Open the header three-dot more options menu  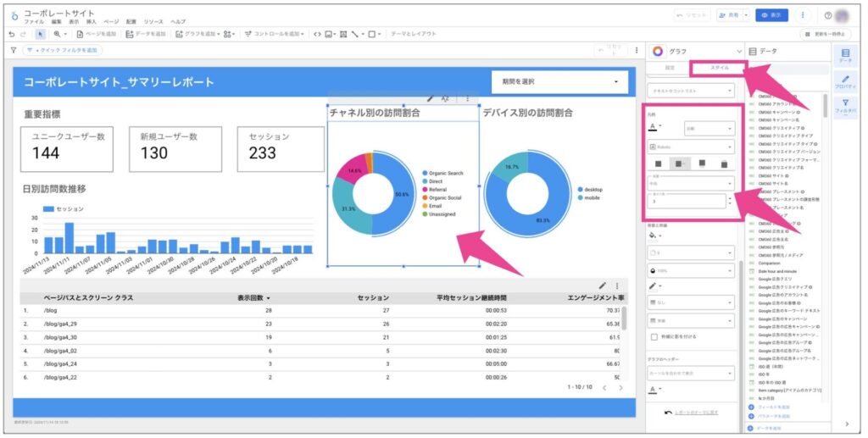[803, 15]
